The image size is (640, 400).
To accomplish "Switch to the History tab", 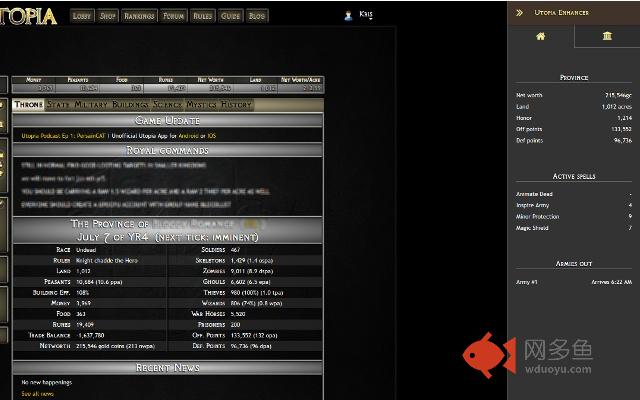I will tap(236, 104).
